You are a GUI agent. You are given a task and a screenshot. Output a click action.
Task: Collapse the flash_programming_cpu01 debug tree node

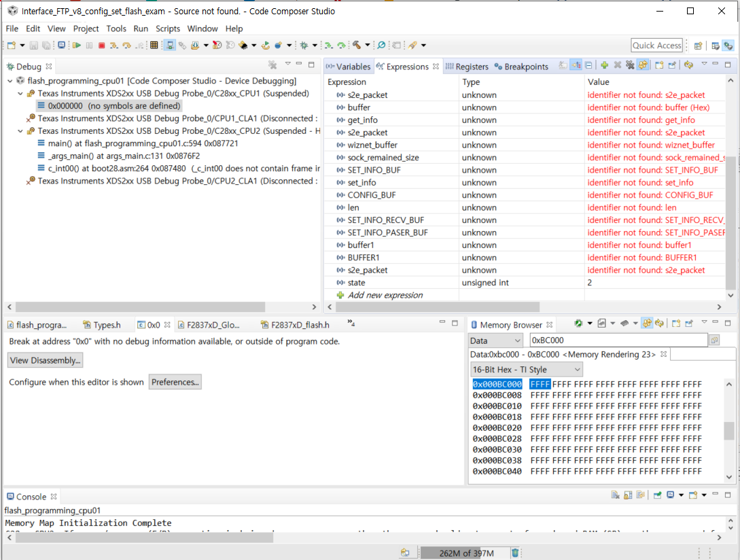pyautogui.click(x=10, y=81)
